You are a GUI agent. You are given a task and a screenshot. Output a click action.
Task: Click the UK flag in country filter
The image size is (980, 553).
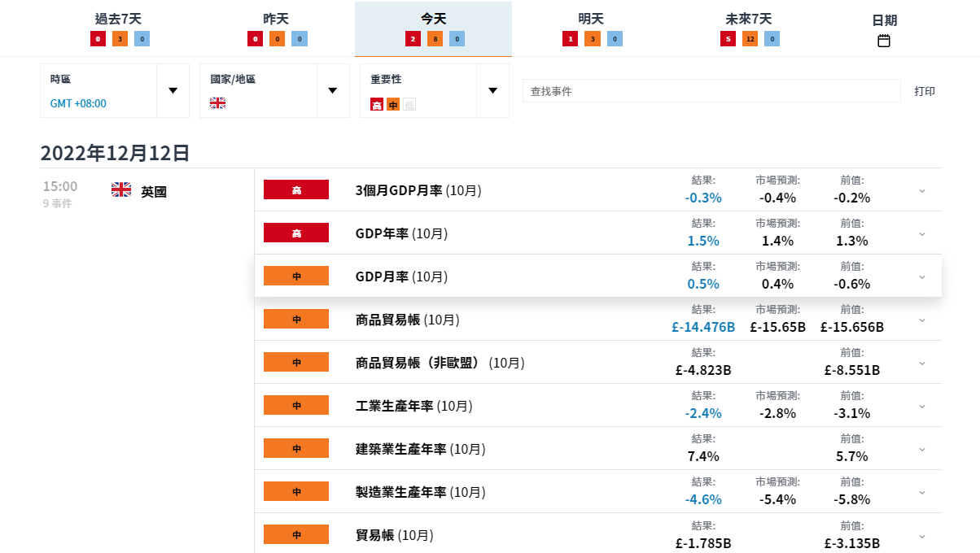(218, 103)
